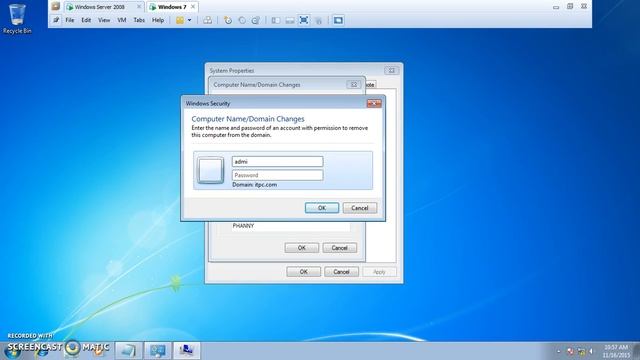Screen dimensions: 640x360
Task: Click the manage snapshots toolbar icon
Action: coord(256,20)
